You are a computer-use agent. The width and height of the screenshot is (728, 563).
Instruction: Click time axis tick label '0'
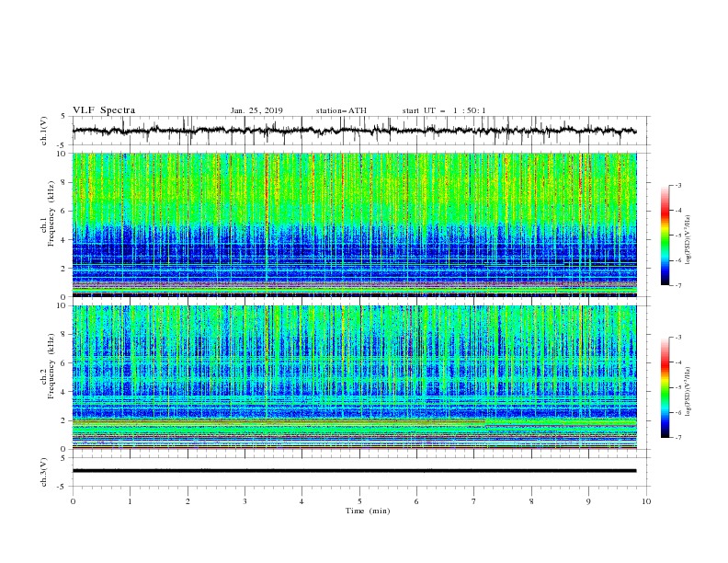point(73,501)
